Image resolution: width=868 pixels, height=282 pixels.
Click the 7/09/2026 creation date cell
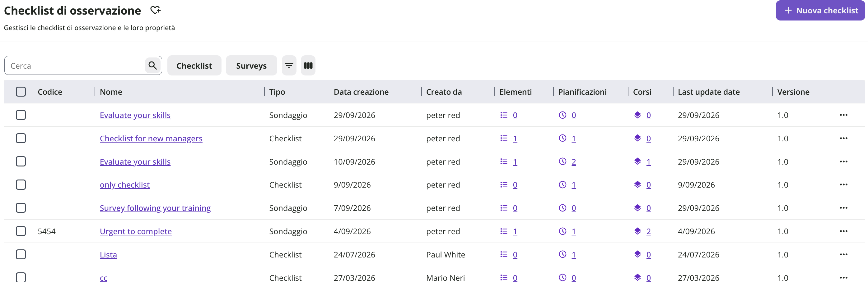pyautogui.click(x=352, y=208)
